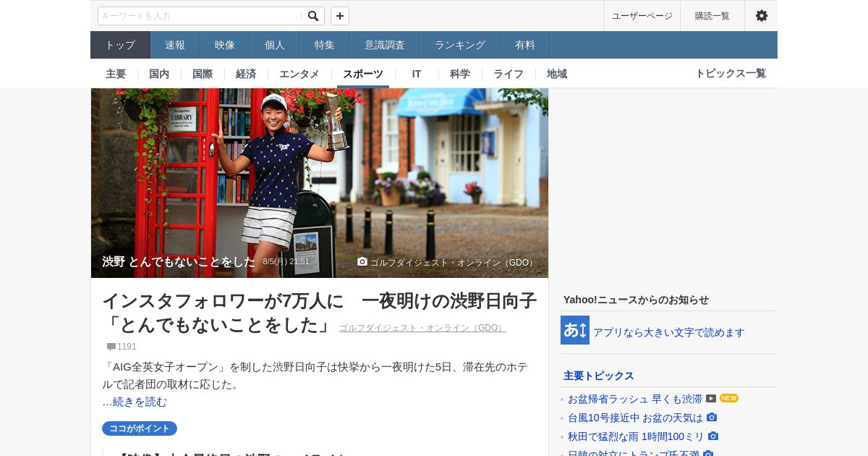Screen dimensions: 868x456
Task: Open トピックス一覧 link
Action: coord(731,73)
